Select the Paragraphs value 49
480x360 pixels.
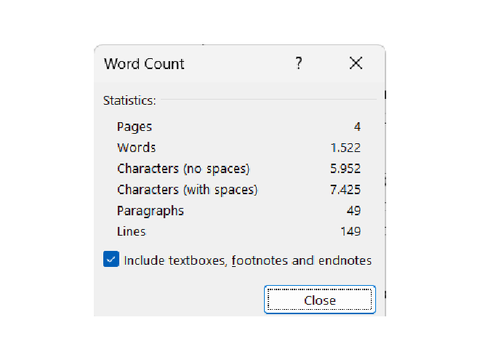[x=354, y=211]
